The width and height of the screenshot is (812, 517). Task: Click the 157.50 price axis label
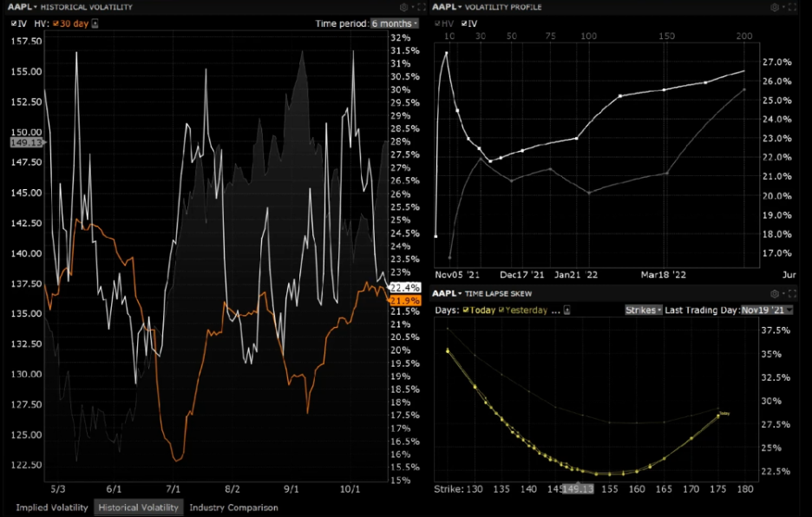(26, 42)
